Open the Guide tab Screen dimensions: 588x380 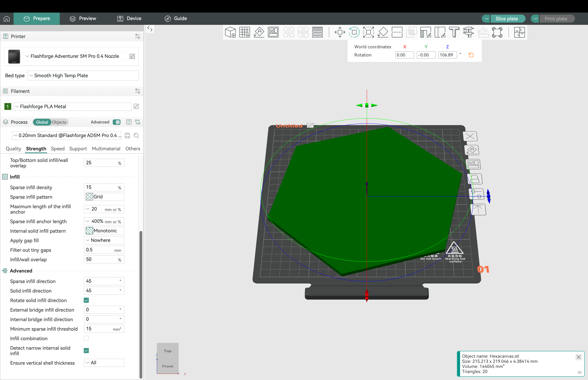click(x=176, y=19)
